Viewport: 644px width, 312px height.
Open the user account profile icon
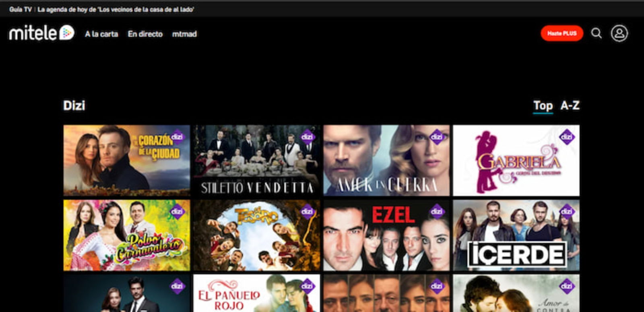[619, 33]
